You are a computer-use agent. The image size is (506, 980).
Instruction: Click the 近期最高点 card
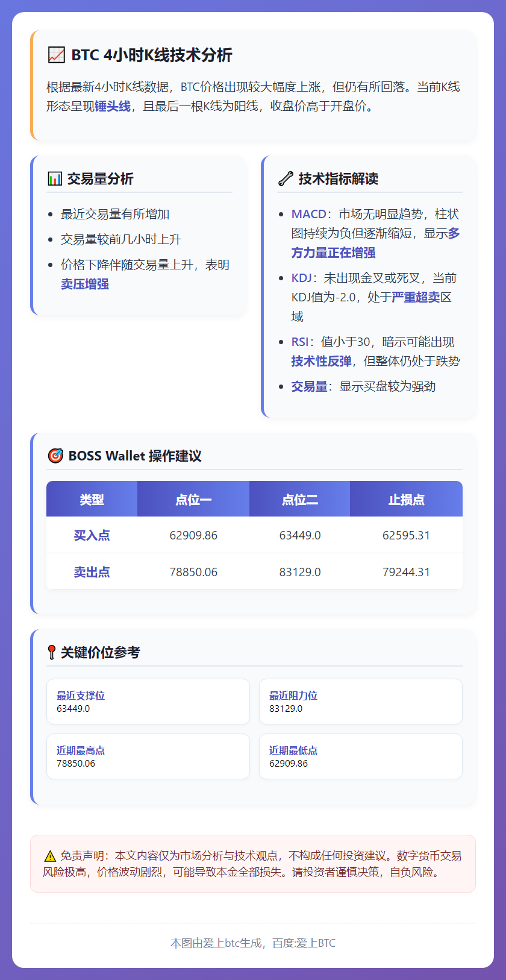pos(148,756)
